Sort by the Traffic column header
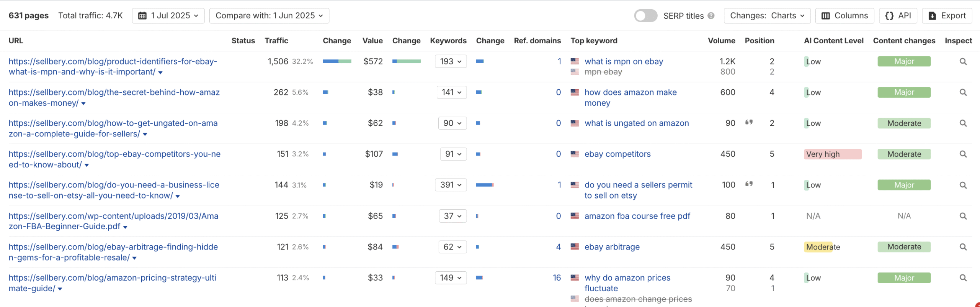Screen dimensions: 980x307 pyautogui.click(x=276, y=41)
